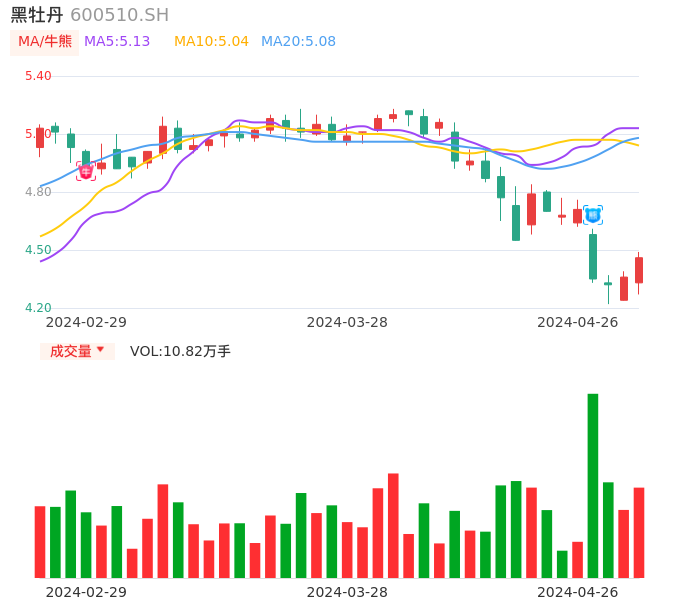Click the 2024-03-28 date under volume chart
This screenshot has height=606, width=686.
[x=347, y=592]
